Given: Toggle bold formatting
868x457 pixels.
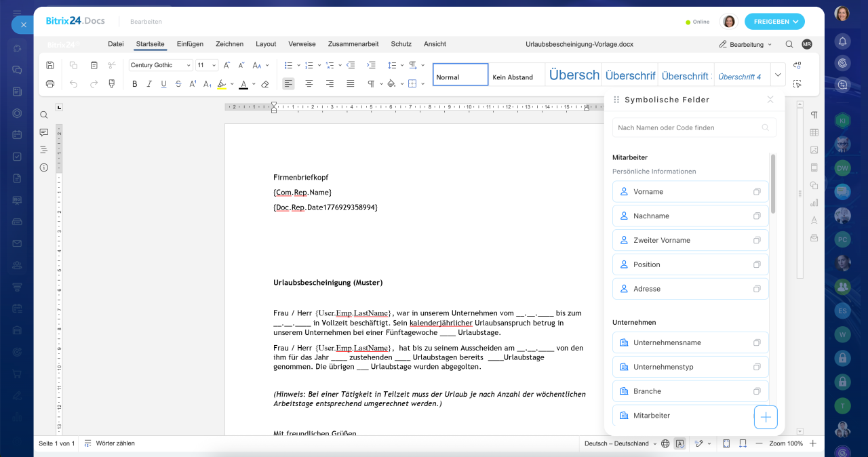Looking at the screenshot, I should (x=135, y=84).
